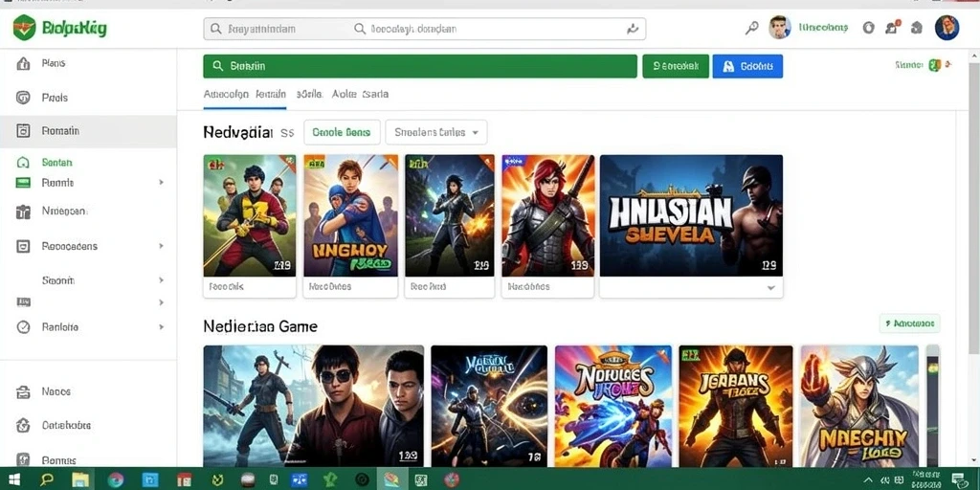Expand the unlabeled sidebar row chevron below Sconin
Screen dimensions: 980x490
coord(161,302)
